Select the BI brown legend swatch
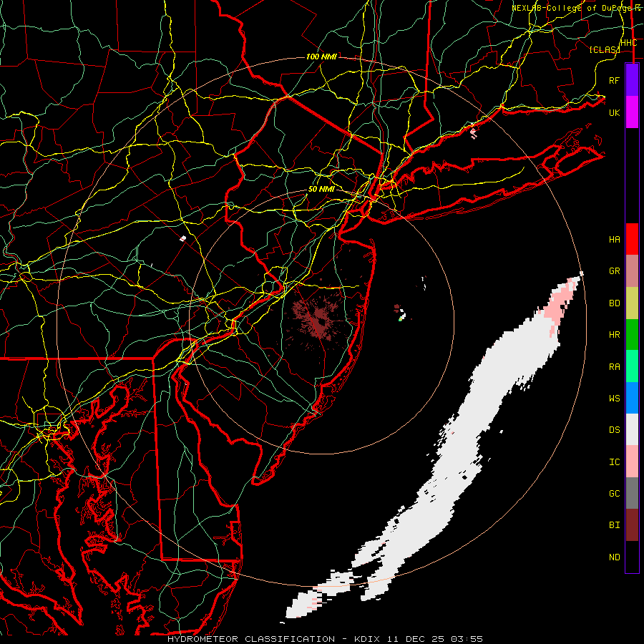This screenshot has width=644, height=644. coord(632,525)
